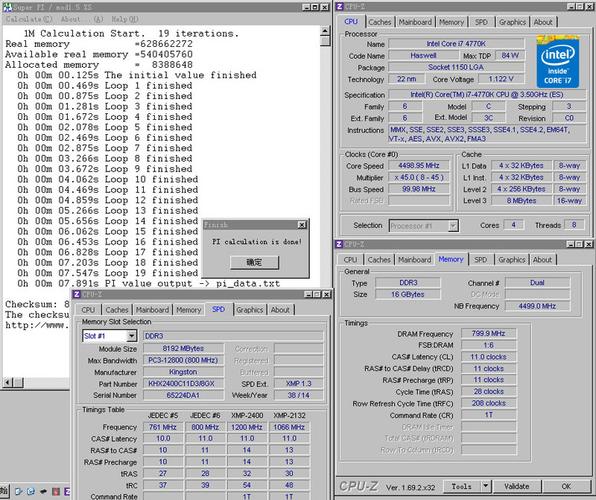
Task: Click the PI calculation is done message
Action: pos(257,241)
